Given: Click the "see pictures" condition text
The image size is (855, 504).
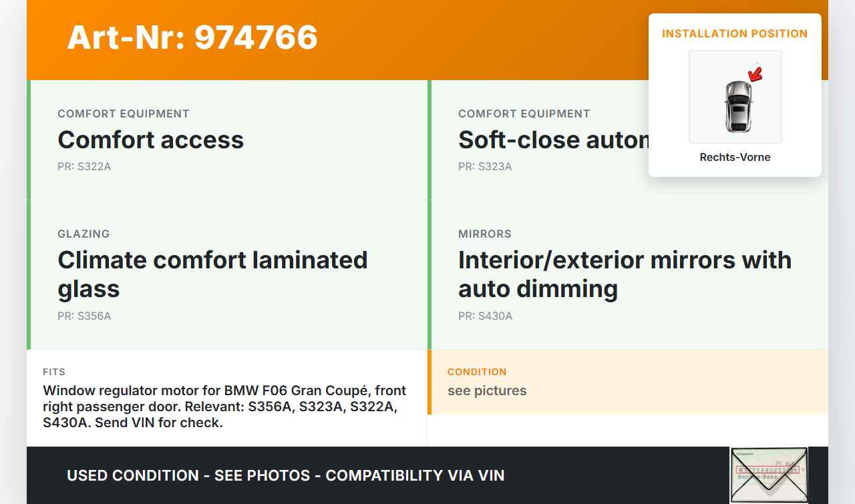Looking at the screenshot, I should pyautogui.click(x=487, y=391).
